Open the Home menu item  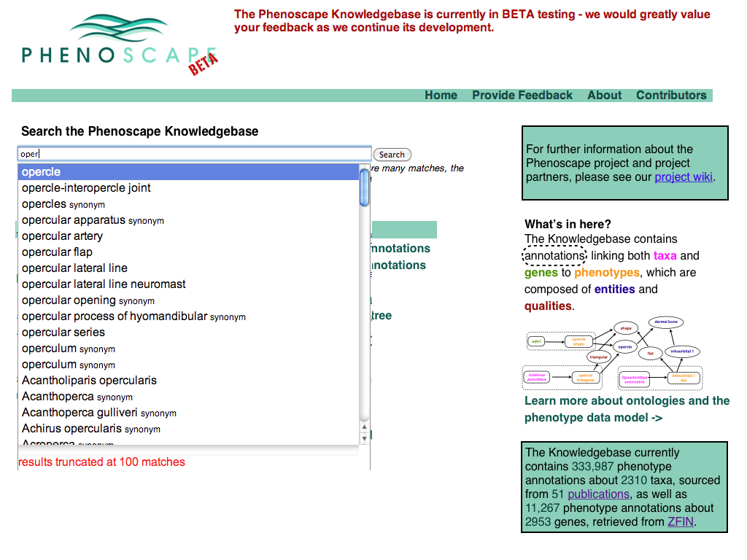pos(441,96)
